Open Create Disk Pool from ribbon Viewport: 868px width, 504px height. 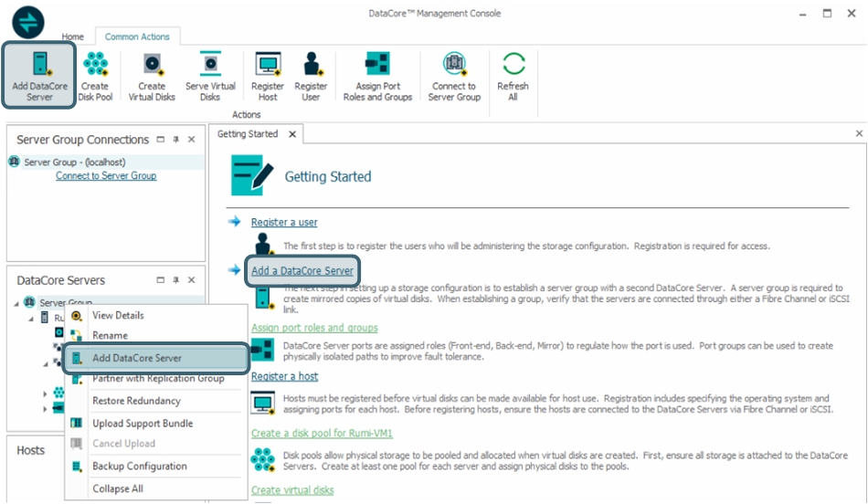pyautogui.click(x=95, y=76)
